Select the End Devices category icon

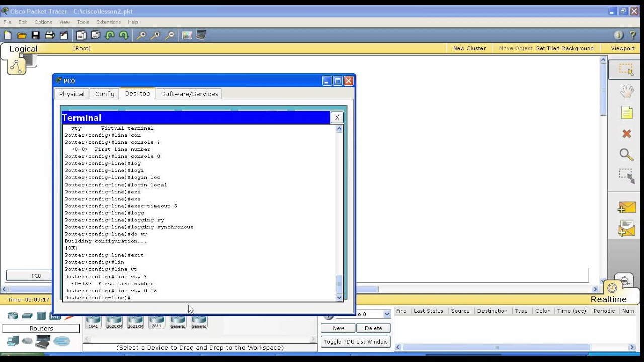13,341
